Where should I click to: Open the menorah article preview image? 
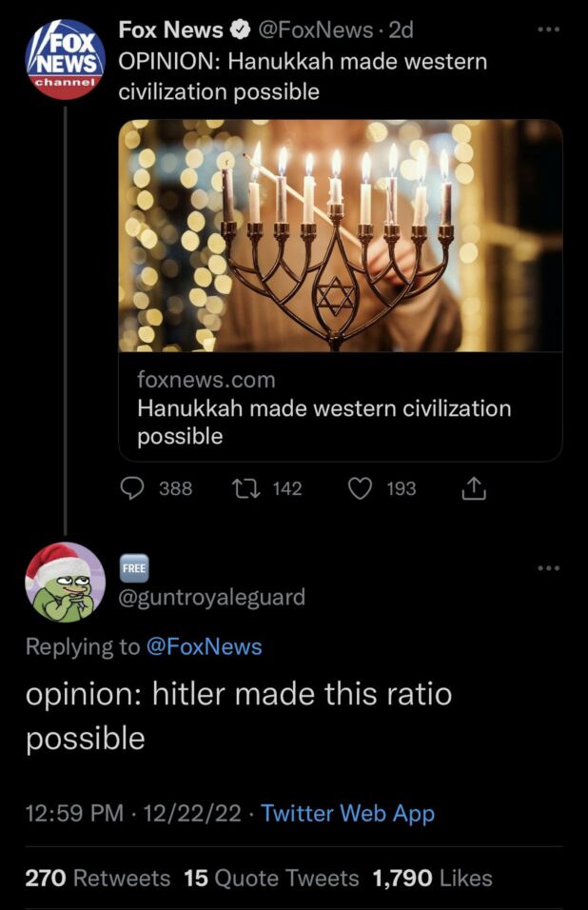point(340,235)
